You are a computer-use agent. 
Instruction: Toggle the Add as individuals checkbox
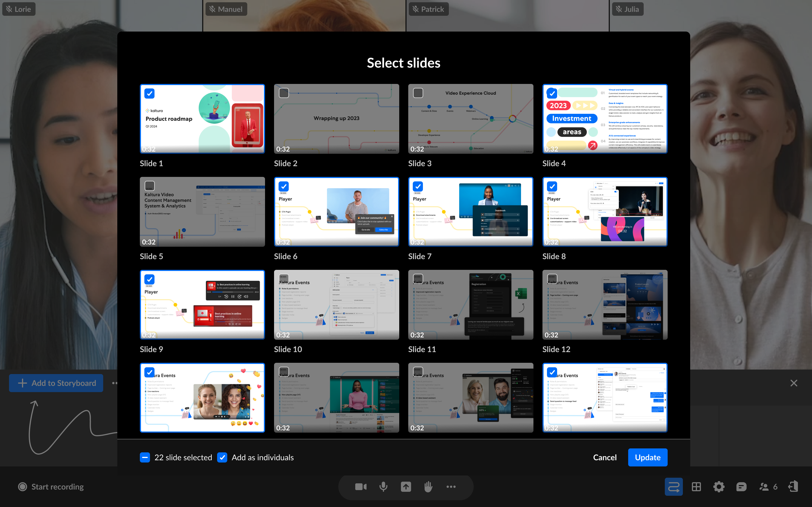coord(222,457)
